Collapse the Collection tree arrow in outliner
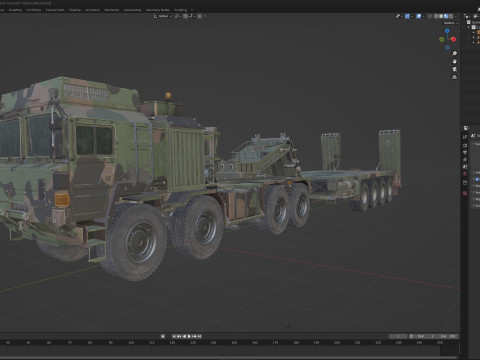 click(468, 27)
